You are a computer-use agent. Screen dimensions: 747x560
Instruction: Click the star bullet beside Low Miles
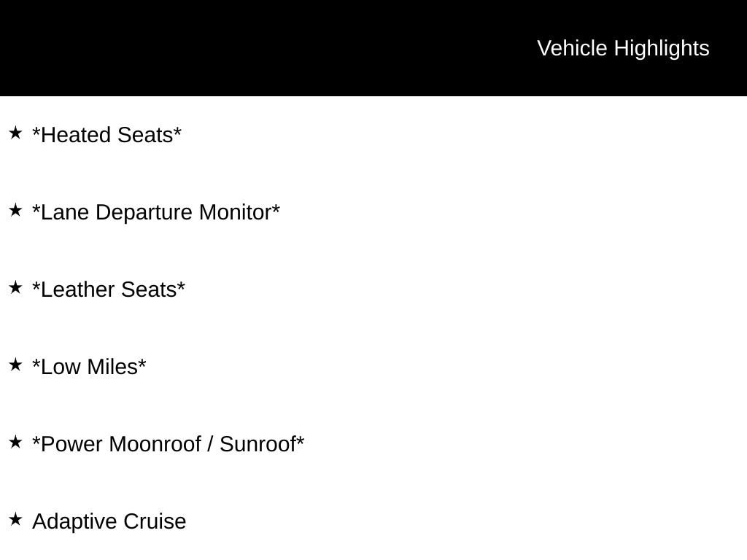[15, 365]
